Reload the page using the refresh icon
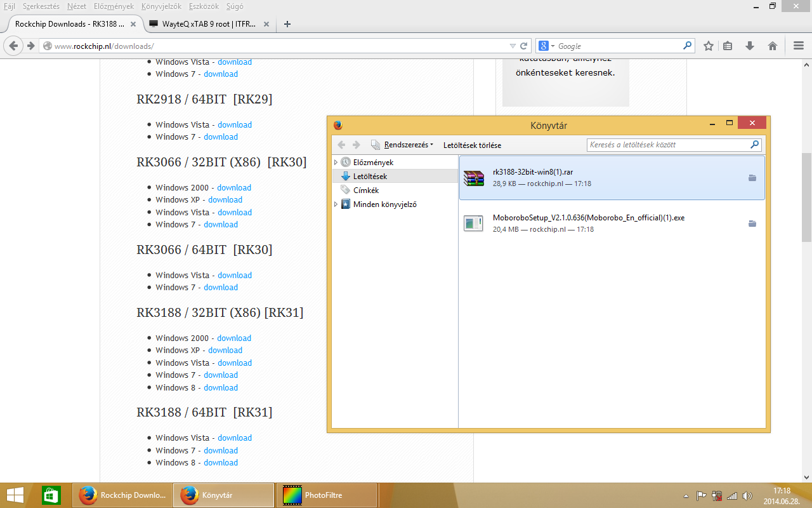 [x=524, y=46]
